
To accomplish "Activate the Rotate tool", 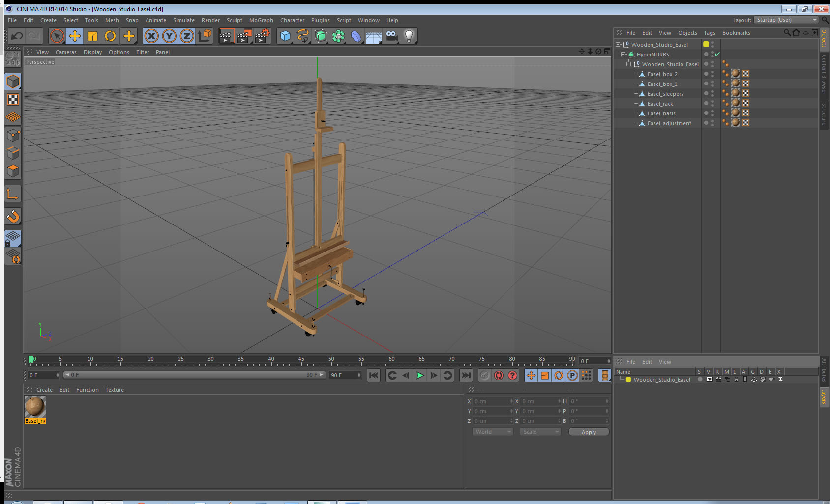I will point(110,36).
